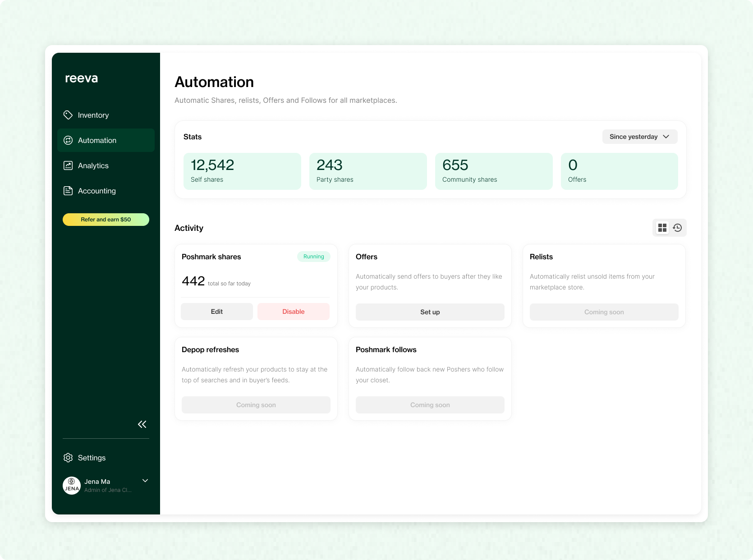Image resolution: width=753 pixels, height=560 pixels.
Task: Click the Analytics chart icon
Action: 68,165
